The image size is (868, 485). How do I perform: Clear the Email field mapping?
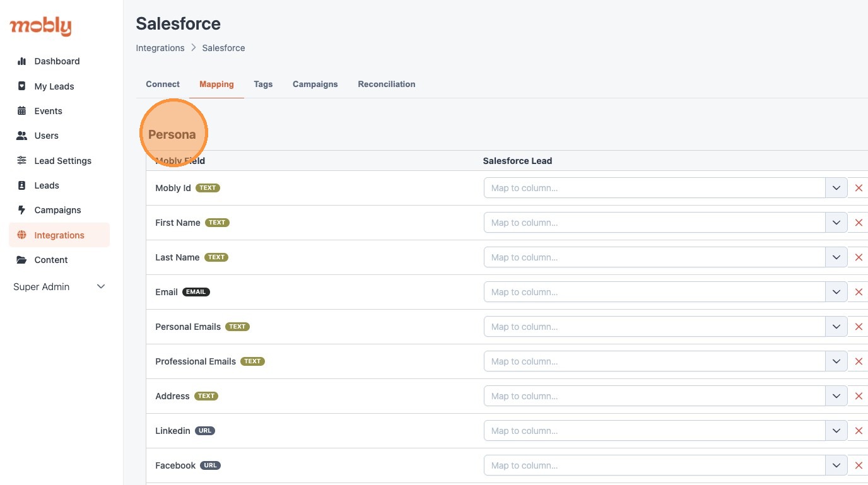coord(859,292)
